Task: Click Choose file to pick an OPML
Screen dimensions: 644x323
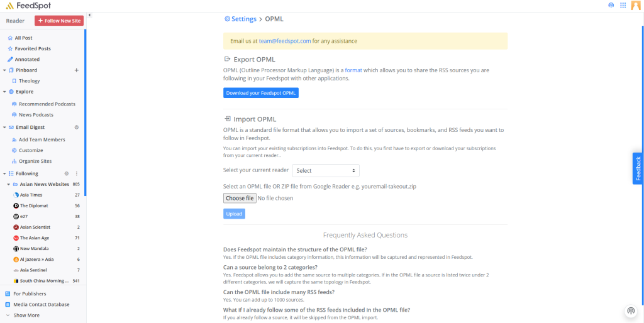Action: (240, 198)
